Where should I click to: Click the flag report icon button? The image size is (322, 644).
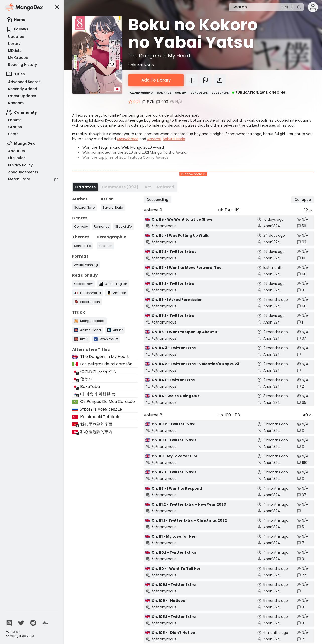pyautogui.click(x=206, y=80)
